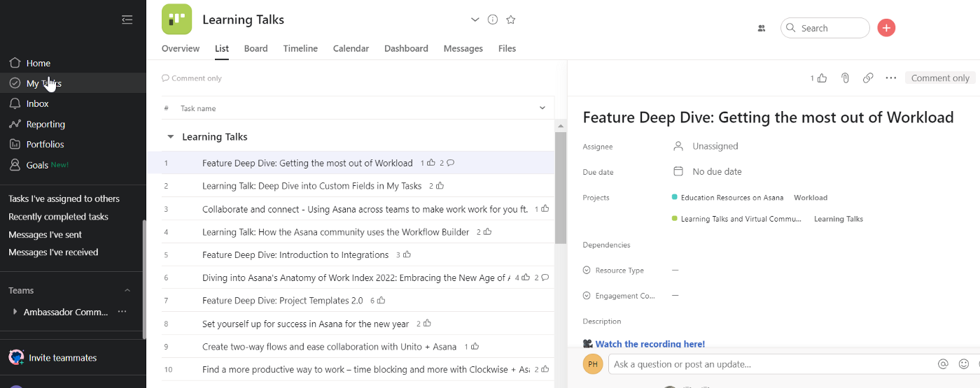Switch to the Overview tab

click(181, 48)
